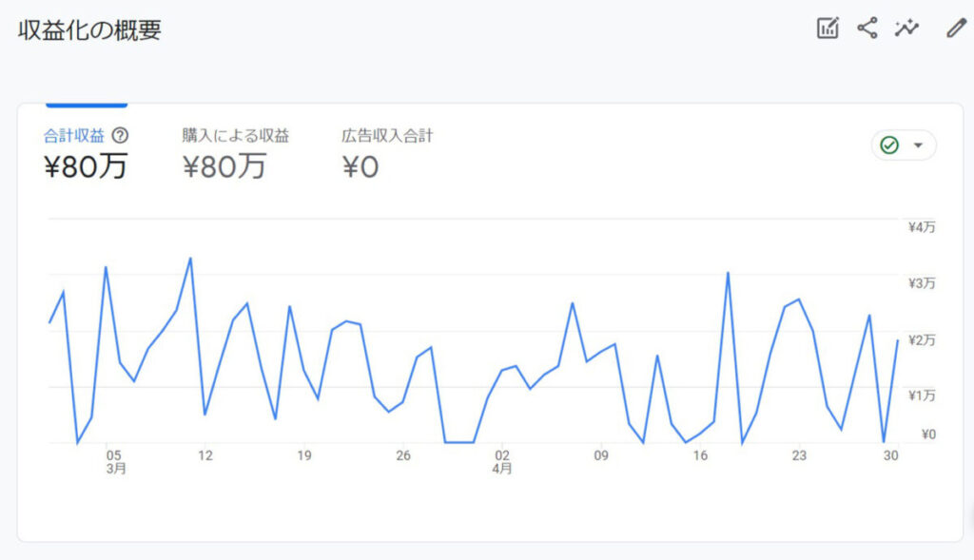Screen dimensions: 974x560
Task: Click the highest chart peak before March 12
Action: (190, 259)
